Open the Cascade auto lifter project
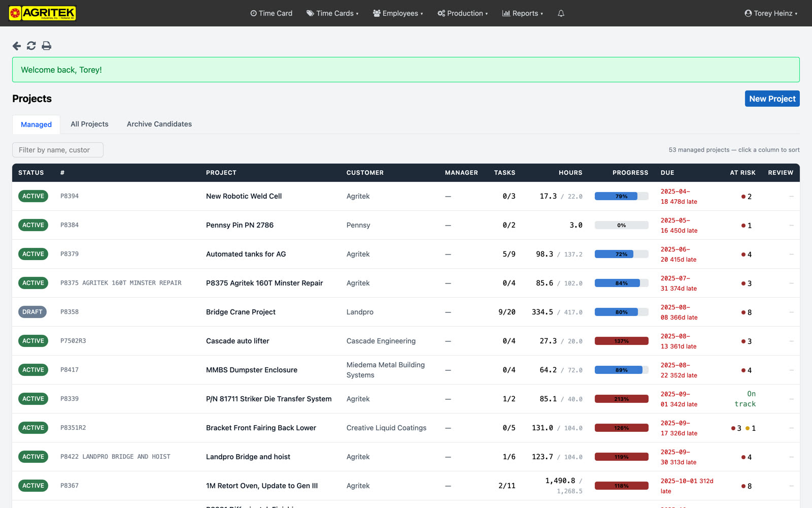 pos(238,341)
